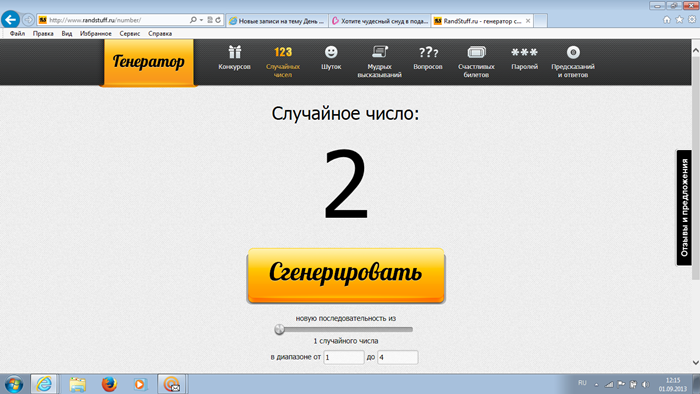This screenshot has width=700, height=394.
Task: Refresh the page with reload icon
Action: [218, 20]
